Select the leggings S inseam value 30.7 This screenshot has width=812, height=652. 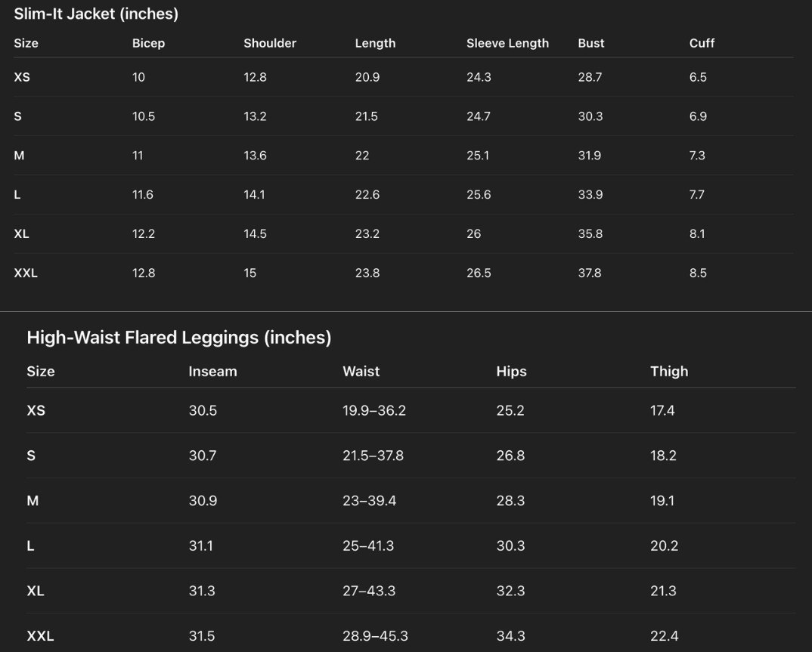point(203,456)
